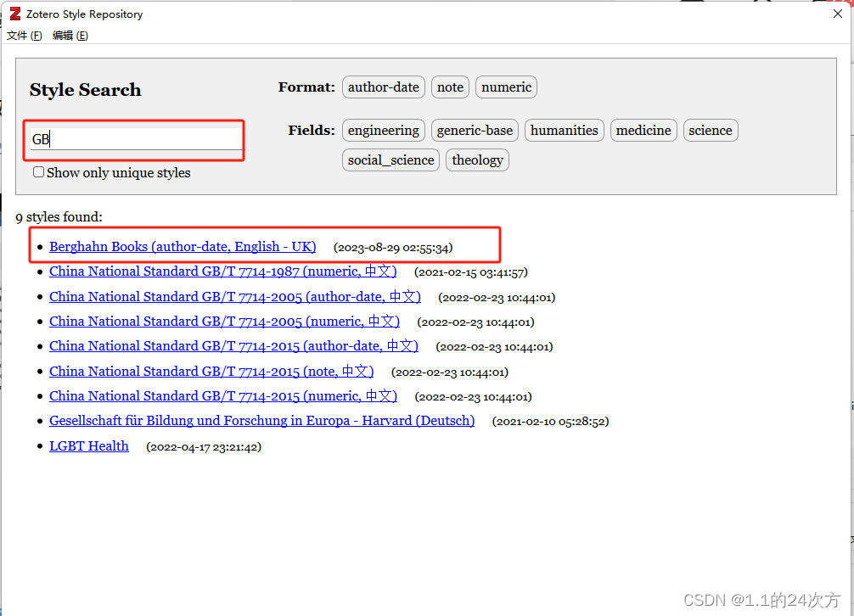The height and width of the screenshot is (616, 854).
Task: Open the 编辑 (E) menu
Action: 70,36
